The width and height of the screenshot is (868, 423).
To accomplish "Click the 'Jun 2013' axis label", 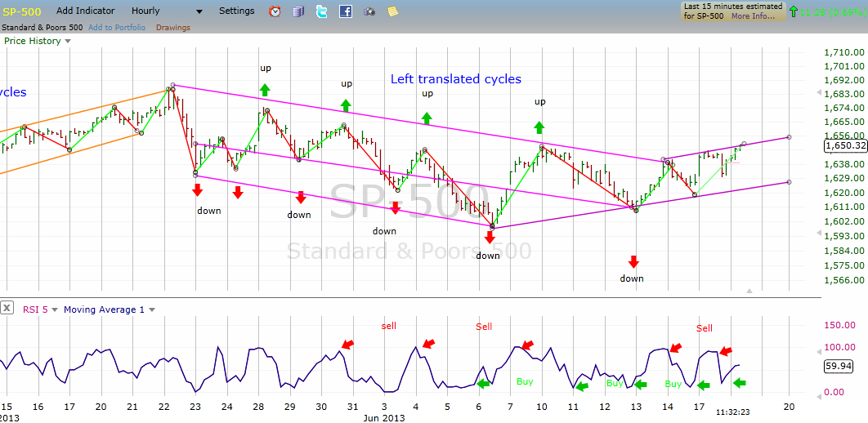I will tap(383, 418).
